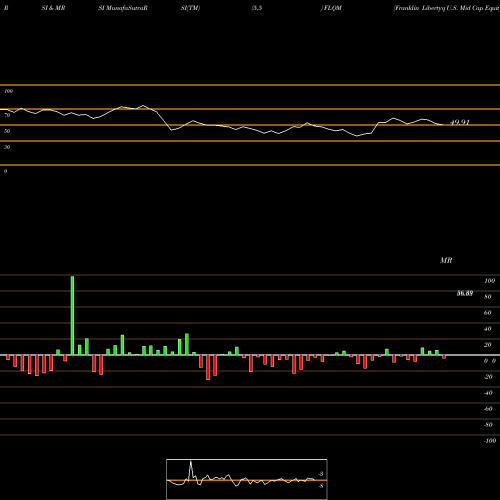Click the -100 label on MR axis
This screenshot has height=500, width=500.
[x=490, y=441]
